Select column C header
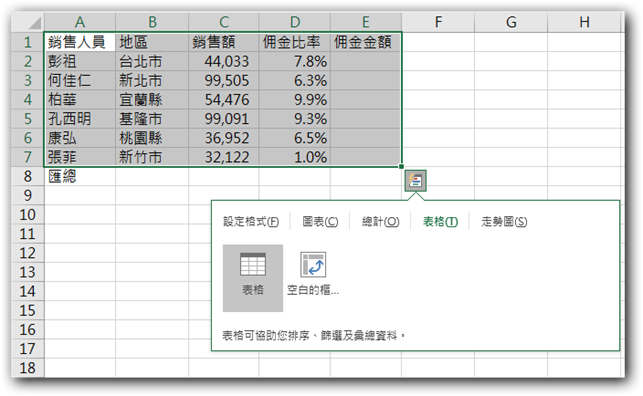Viewport: 643px width, 396px height. click(224, 22)
